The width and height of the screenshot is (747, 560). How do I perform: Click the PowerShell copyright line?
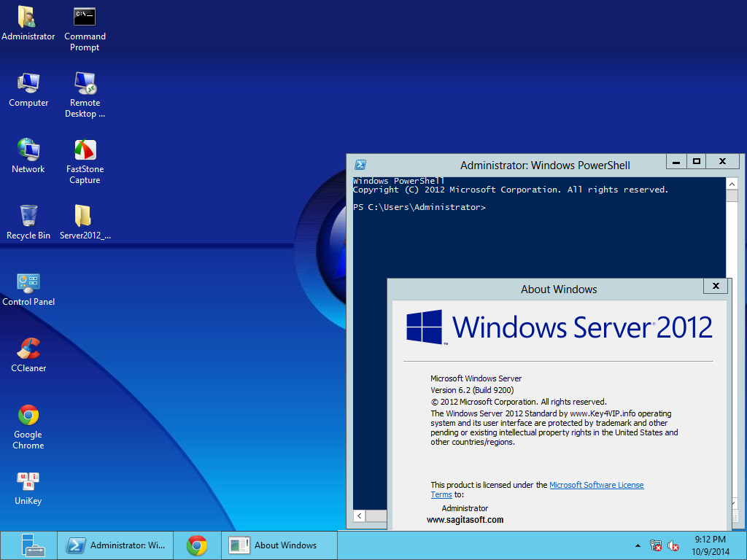[x=511, y=190]
